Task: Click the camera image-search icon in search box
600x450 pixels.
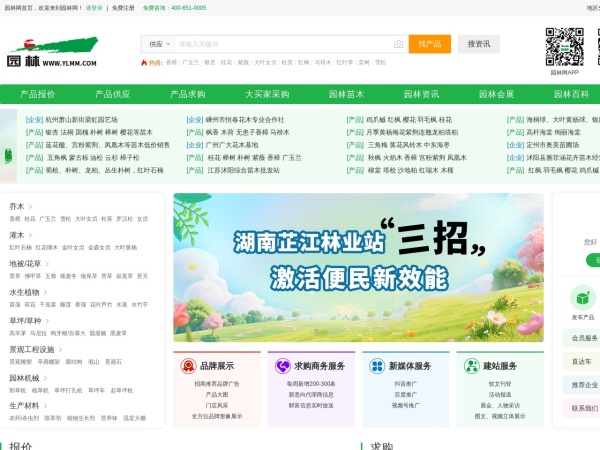Action: [x=399, y=44]
